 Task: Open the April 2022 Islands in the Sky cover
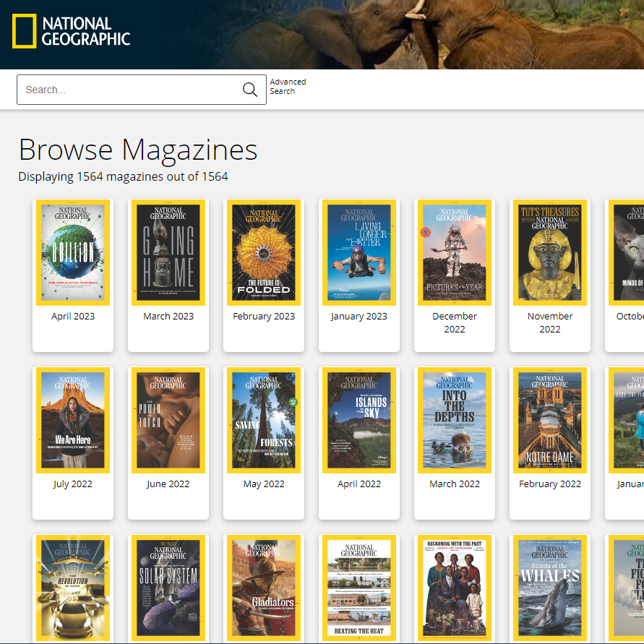pyautogui.click(x=359, y=420)
